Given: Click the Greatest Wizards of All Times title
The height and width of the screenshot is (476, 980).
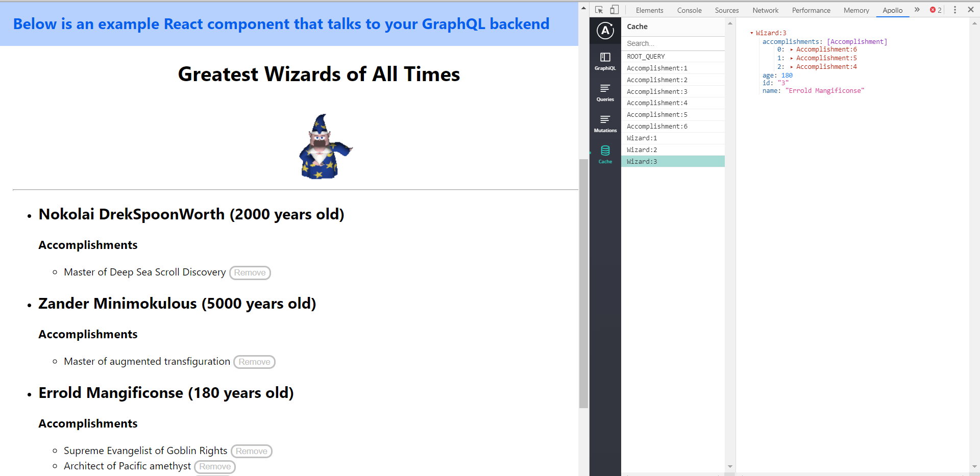Looking at the screenshot, I should click(319, 74).
